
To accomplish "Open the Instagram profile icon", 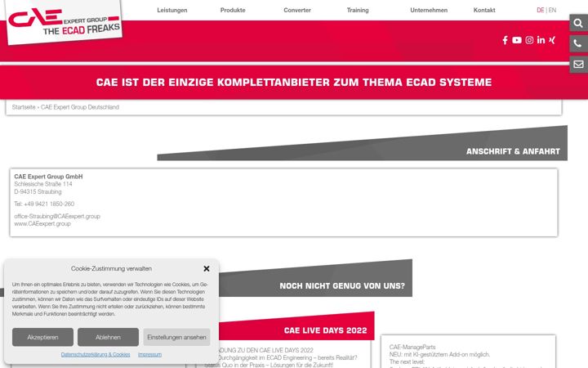I will click(x=529, y=40).
